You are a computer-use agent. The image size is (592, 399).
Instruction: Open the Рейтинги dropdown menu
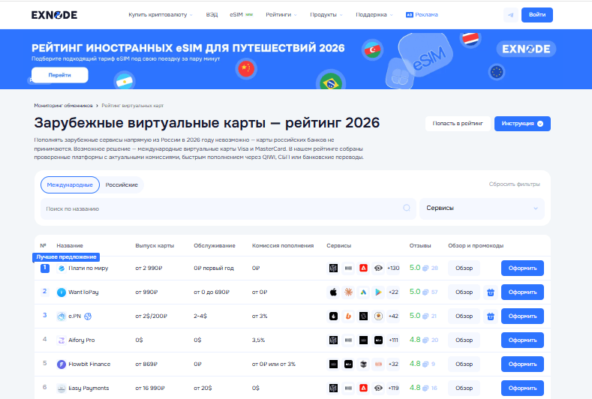pos(281,15)
